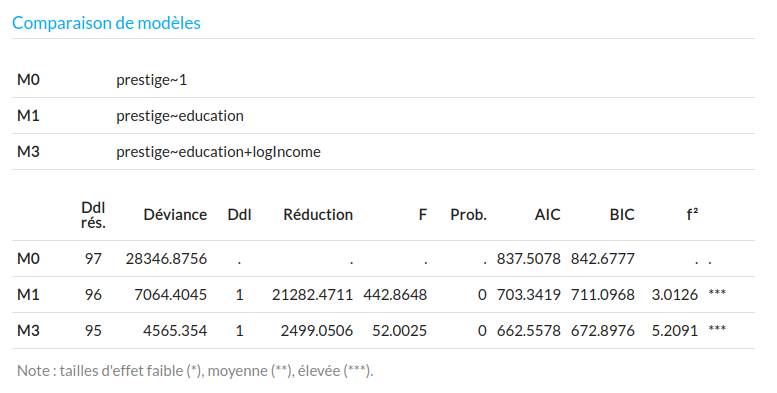Click the M0 row label in results table
This screenshot has height=393, width=777.
[x=28, y=259]
